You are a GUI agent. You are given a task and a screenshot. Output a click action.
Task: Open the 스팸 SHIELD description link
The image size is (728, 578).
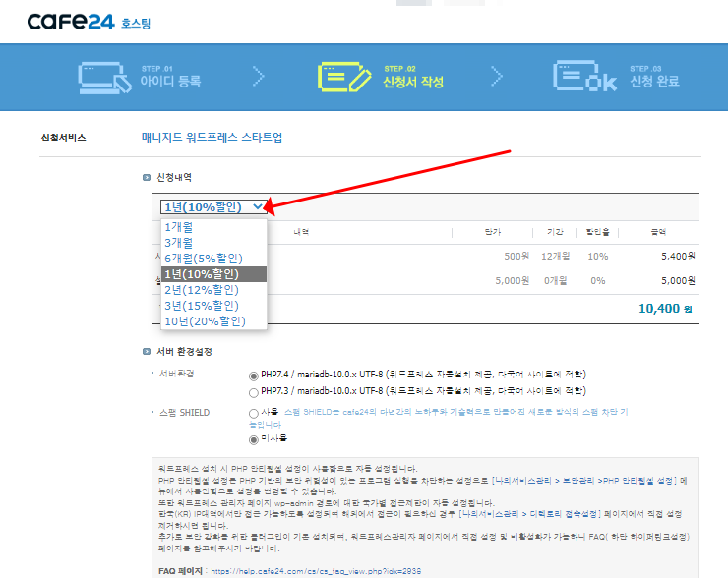click(x=439, y=418)
